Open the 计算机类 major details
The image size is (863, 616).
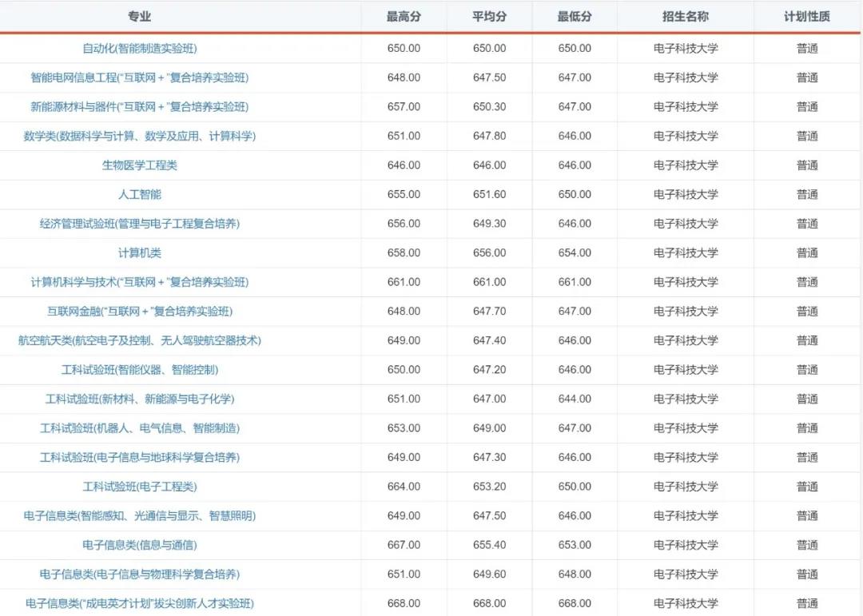(140, 252)
